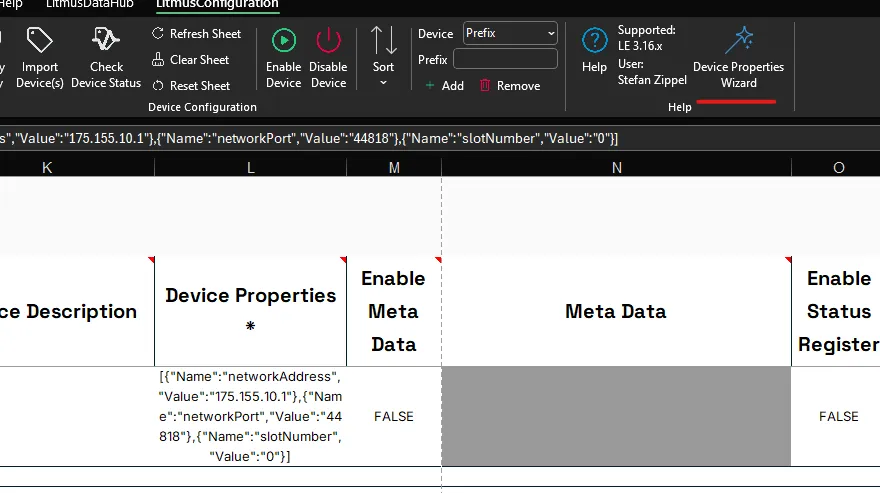Click Enable Device play icon
The image size is (880, 493).
tap(284, 41)
